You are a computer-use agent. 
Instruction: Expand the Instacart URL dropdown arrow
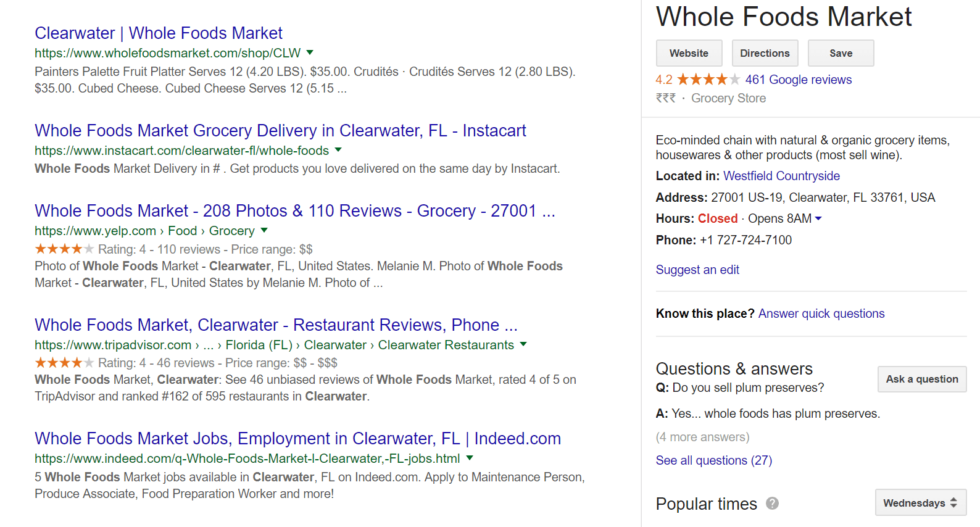click(338, 150)
